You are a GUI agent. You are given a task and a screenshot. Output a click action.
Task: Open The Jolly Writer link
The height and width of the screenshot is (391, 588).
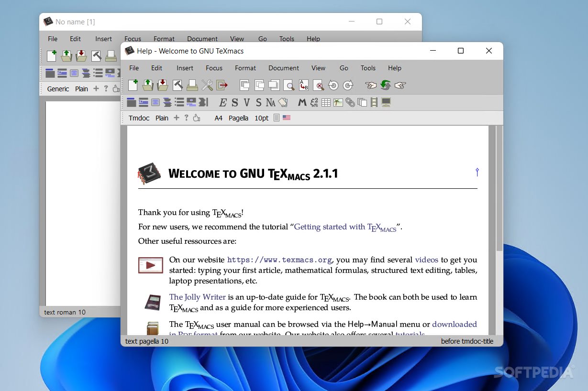point(197,297)
